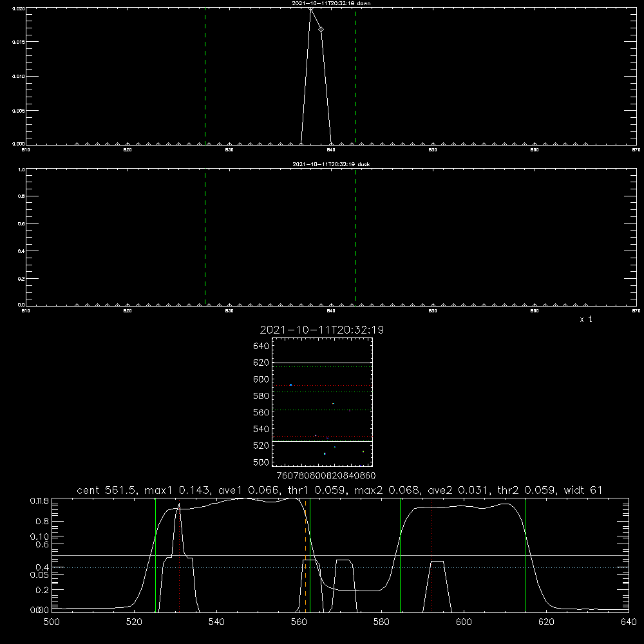
Task: Click the '0.010' label on the dawn y-axis
Action: pyautogui.click(x=19, y=77)
